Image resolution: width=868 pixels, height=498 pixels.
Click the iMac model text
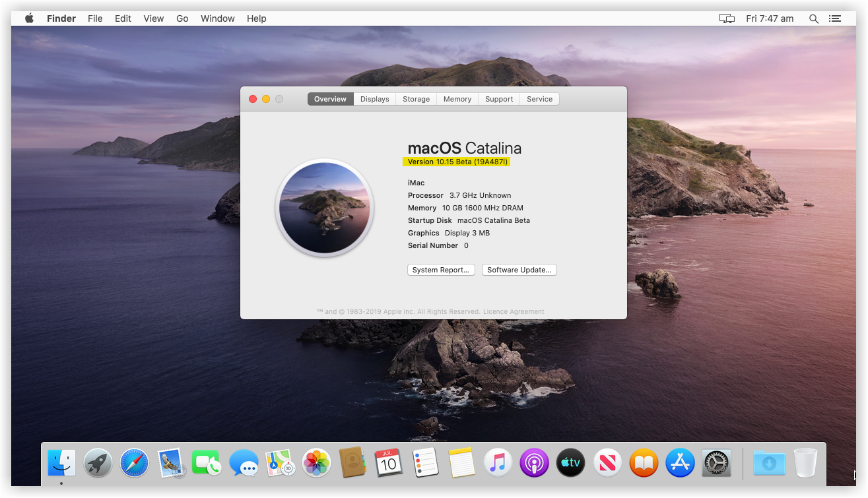point(417,183)
